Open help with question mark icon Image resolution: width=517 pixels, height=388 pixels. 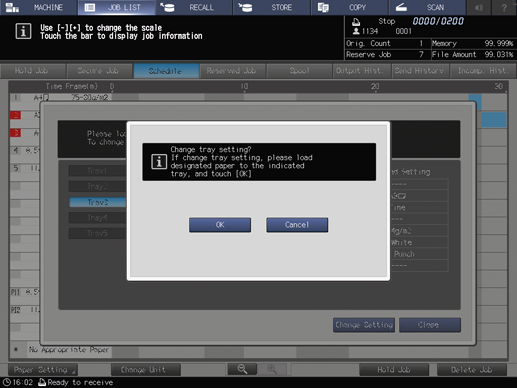click(x=504, y=7)
